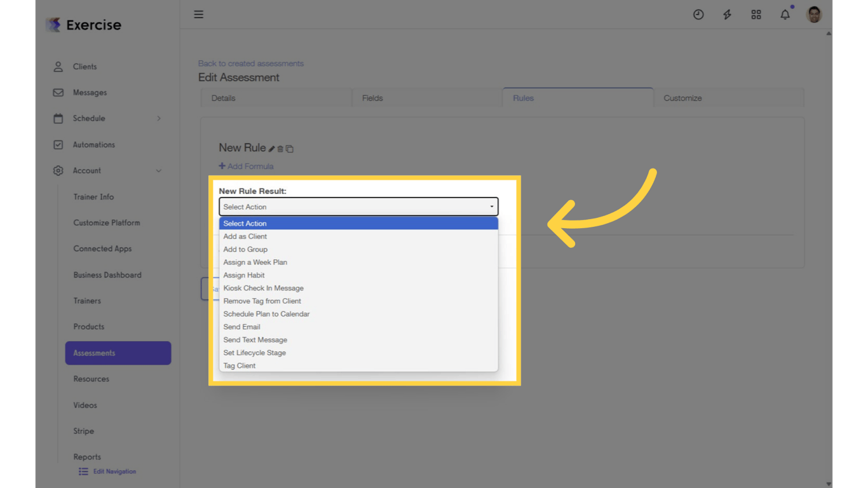Delete the New Rule using the trash icon
This screenshot has height=488, width=868.
tap(280, 148)
